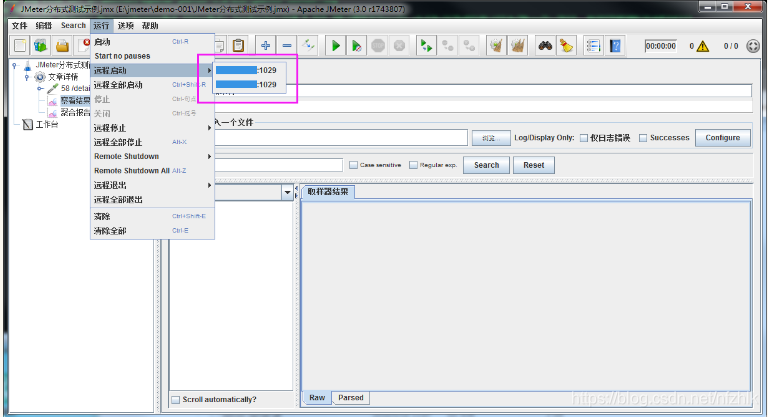The height and width of the screenshot is (417, 768).
Task: Click the Paste clipboard icon
Action: [x=239, y=46]
